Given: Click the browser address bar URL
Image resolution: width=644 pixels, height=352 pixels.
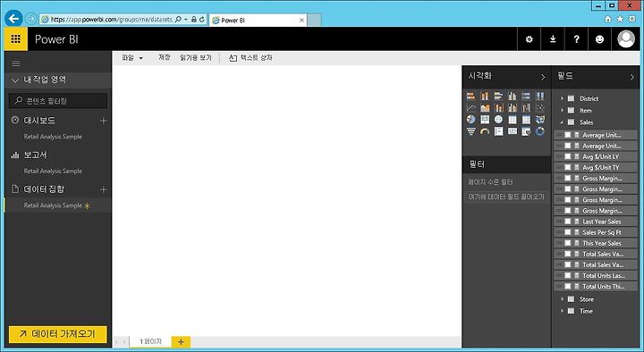Looking at the screenshot, I should 111,20.
